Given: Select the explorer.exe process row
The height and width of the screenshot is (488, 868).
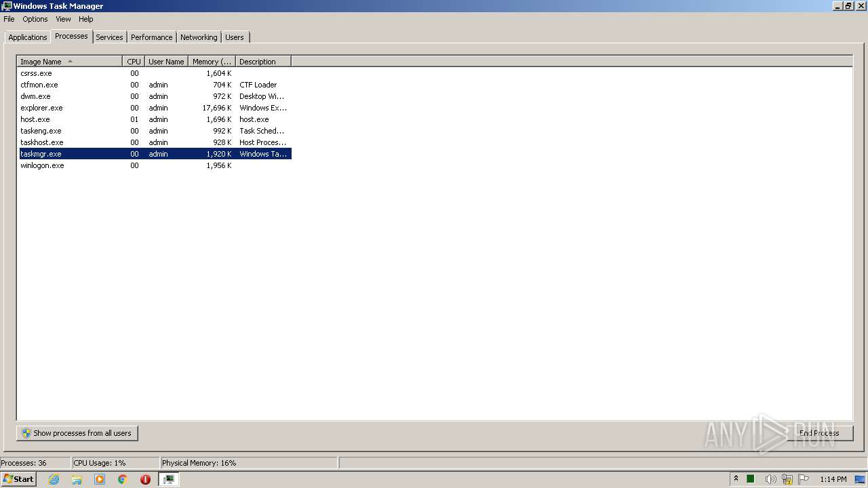Looking at the screenshot, I should click(x=155, y=108).
